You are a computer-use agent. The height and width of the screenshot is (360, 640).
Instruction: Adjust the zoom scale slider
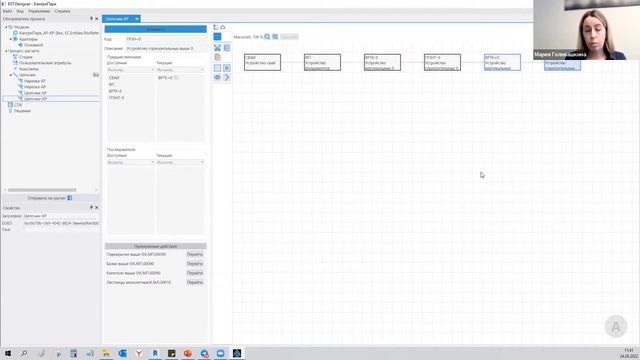(x=289, y=37)
